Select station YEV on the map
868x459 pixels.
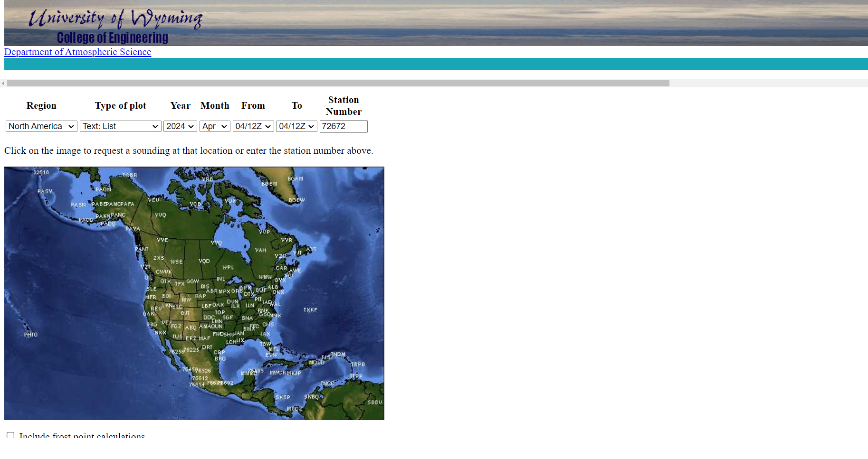click(153, 200)
